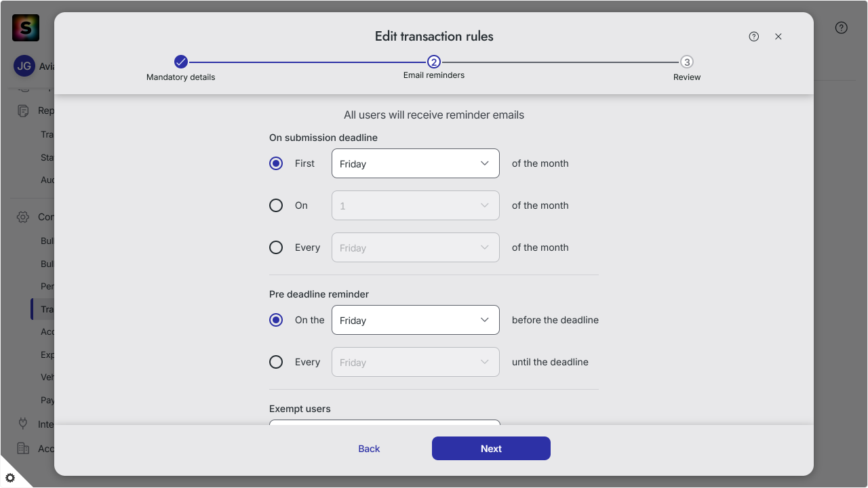Image resolution: width=868 pixels, height=488 pixels.
Task: Choose Every until the deadline radio
Action: click(x=276, y=362)
